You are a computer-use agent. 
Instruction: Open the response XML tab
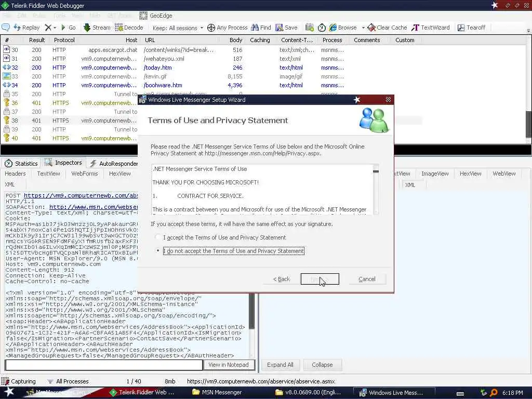point(410,185)
